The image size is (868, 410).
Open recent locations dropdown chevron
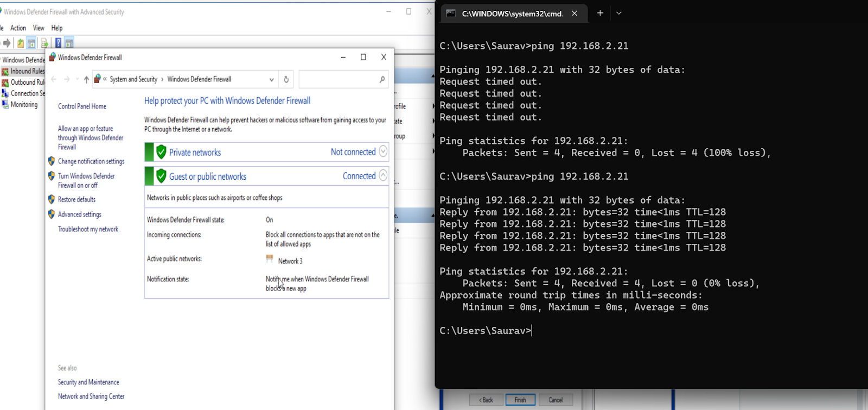(x=77, y=79)
